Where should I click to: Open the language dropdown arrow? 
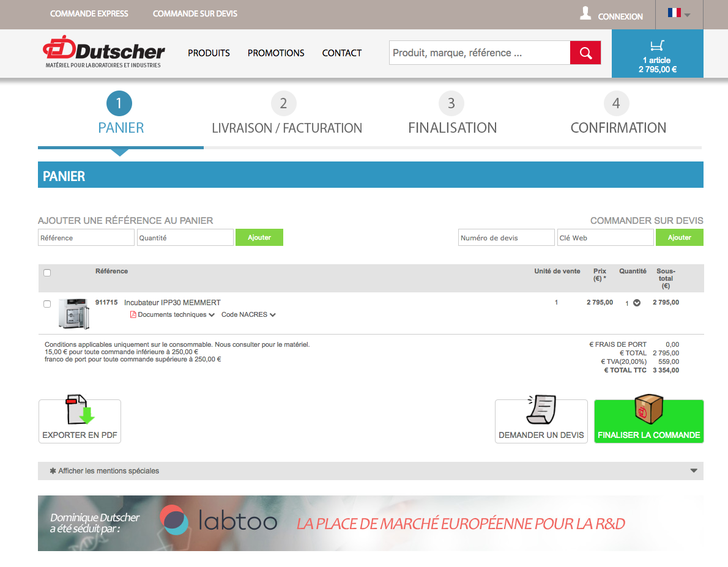pyautogui.click(x=688, y=15)
